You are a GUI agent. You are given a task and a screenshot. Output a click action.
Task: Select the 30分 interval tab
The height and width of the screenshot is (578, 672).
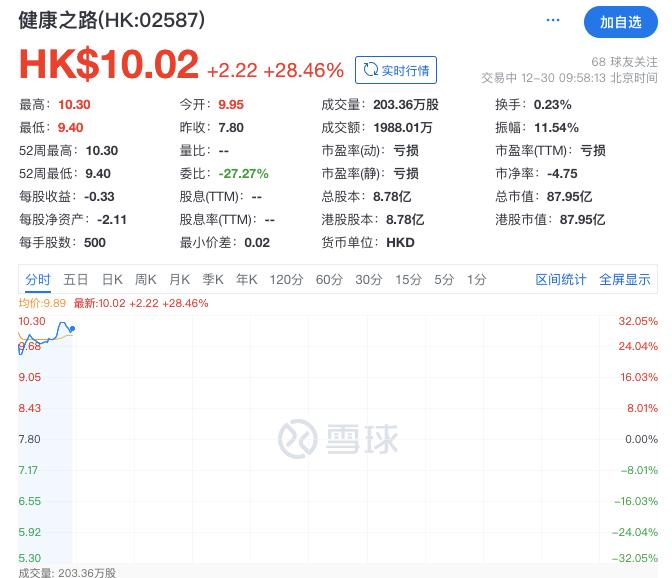click(369, 280)
